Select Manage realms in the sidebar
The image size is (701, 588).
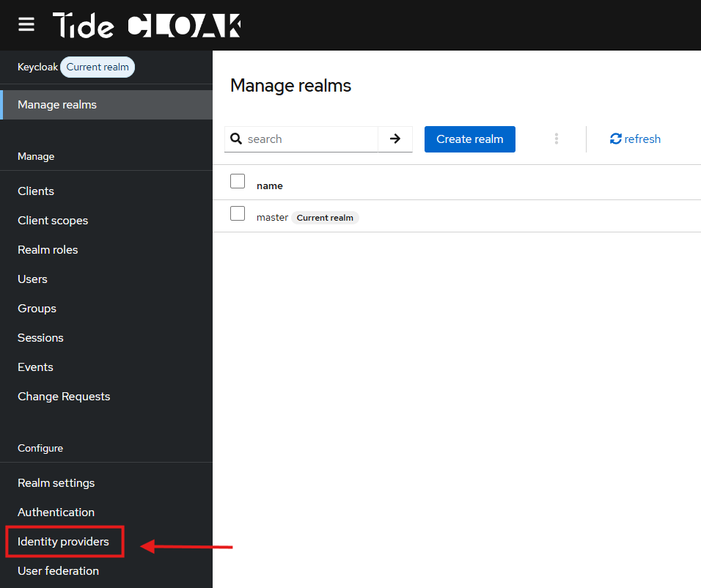pos(57,104)
